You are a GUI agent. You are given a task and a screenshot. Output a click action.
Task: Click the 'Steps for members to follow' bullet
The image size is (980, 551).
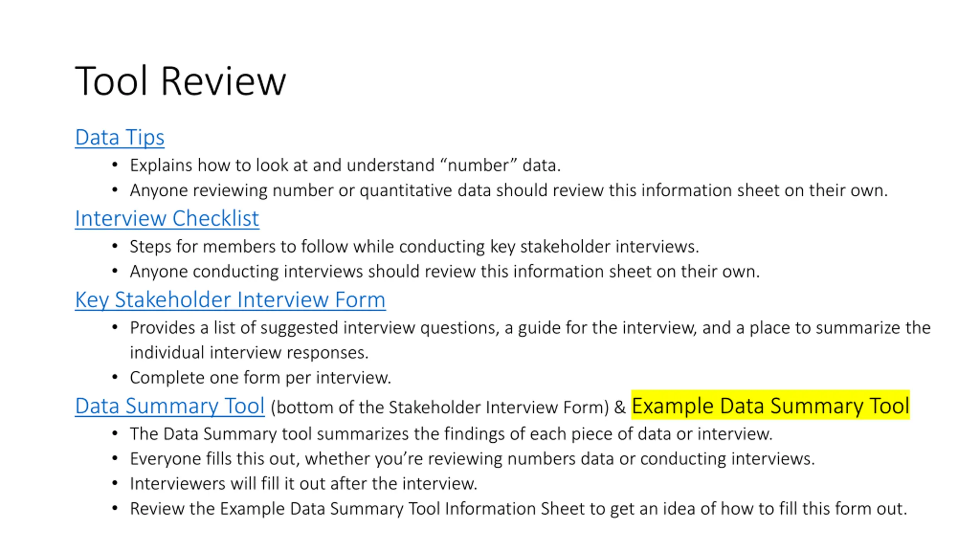pos(414,246)
